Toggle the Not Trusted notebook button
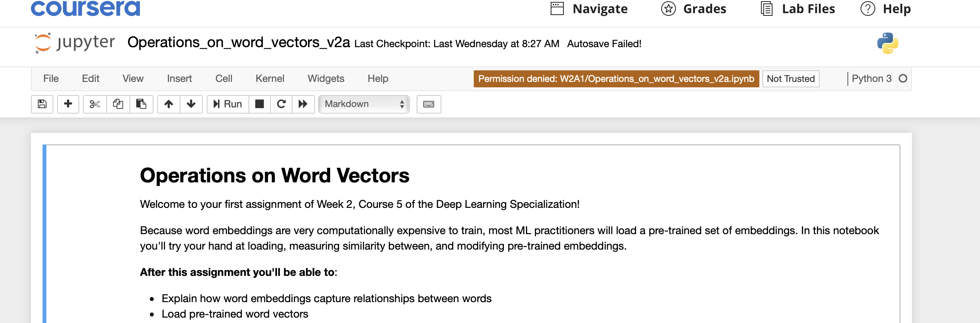Viewport: 980px width, 323px height. (791, 79)
